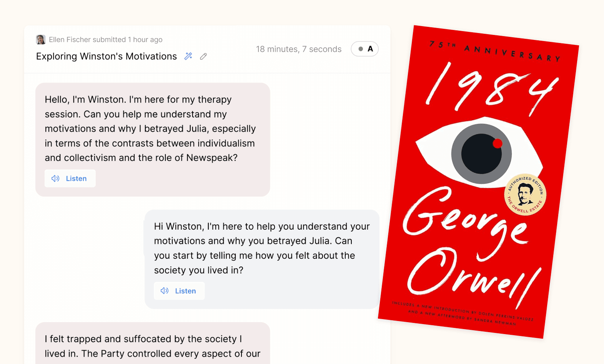Play audio with second Listen button
The height and width of the screenshot is (364, 604).
click(179, 291)
